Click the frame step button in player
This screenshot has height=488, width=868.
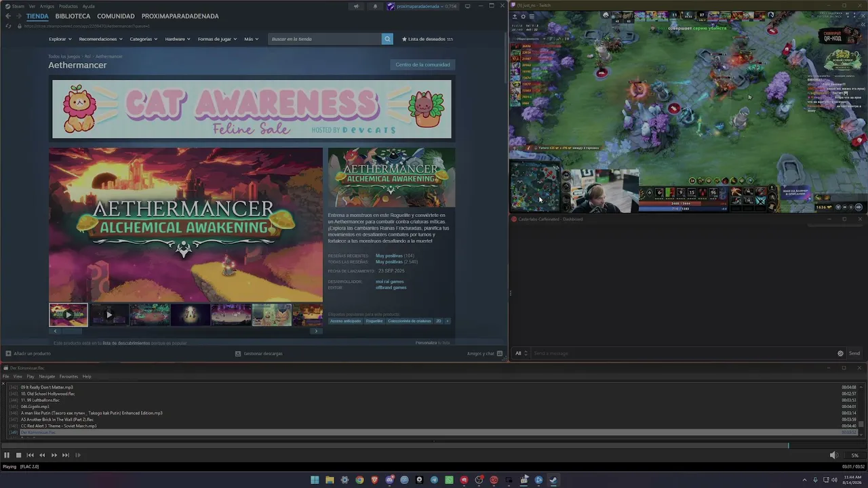[78, 455]
